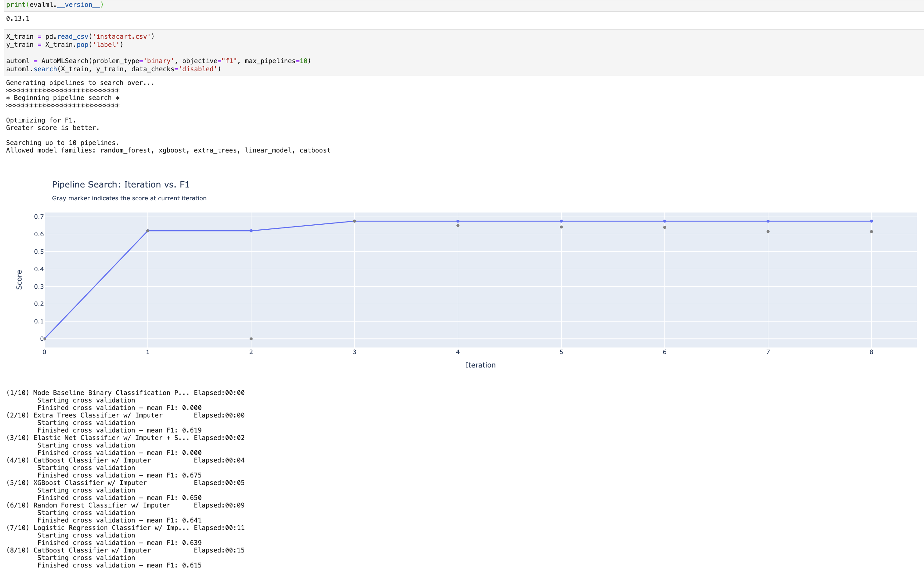This screenshot has width=924, height=570.
Task: Click the 'Allowed model families' text line
Action: (168, 150)
